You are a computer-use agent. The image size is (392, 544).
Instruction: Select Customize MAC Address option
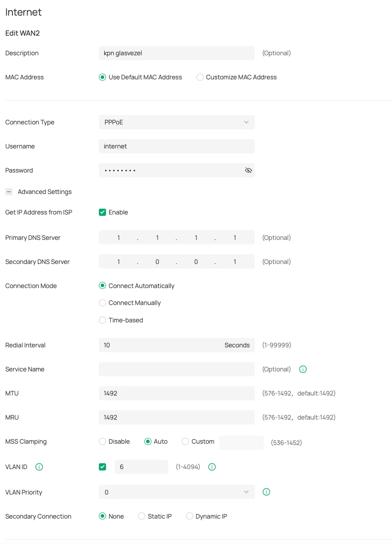pos(200,77)
